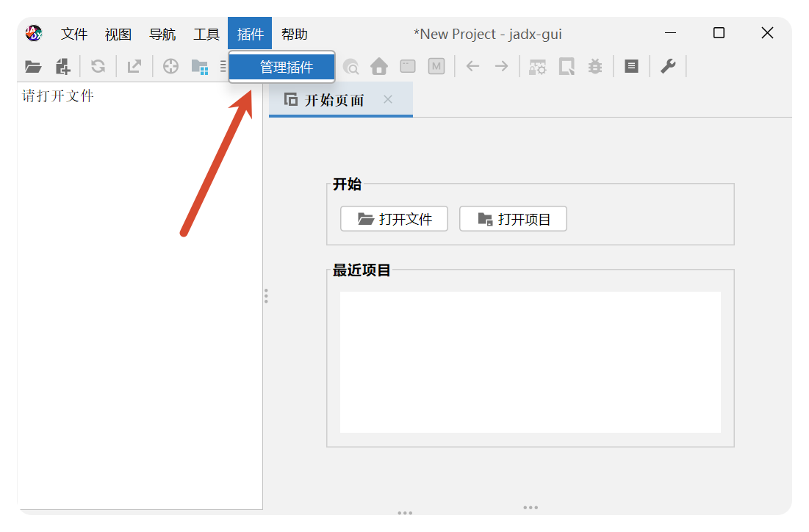The width and height of the screenshot is (809, 532).
Task: Open the Quark engine icon
Action: coord(567,67)
